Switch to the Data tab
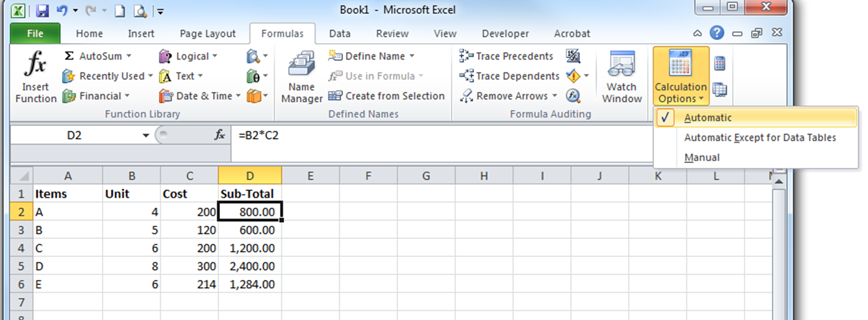The image size is (868, 320). coord(340,34)
